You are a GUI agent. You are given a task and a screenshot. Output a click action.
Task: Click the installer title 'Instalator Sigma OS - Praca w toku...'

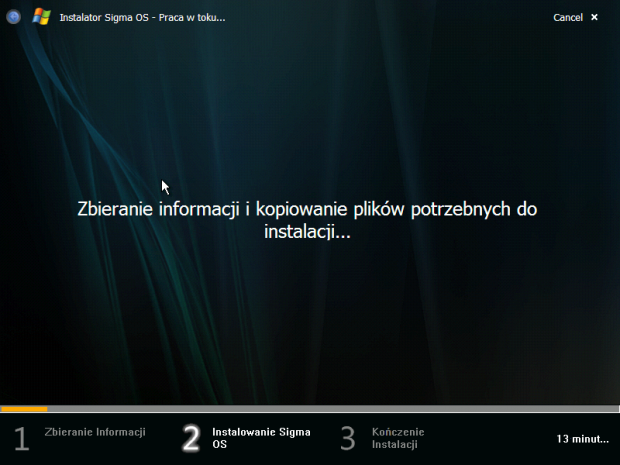click(x=142, y=18)
